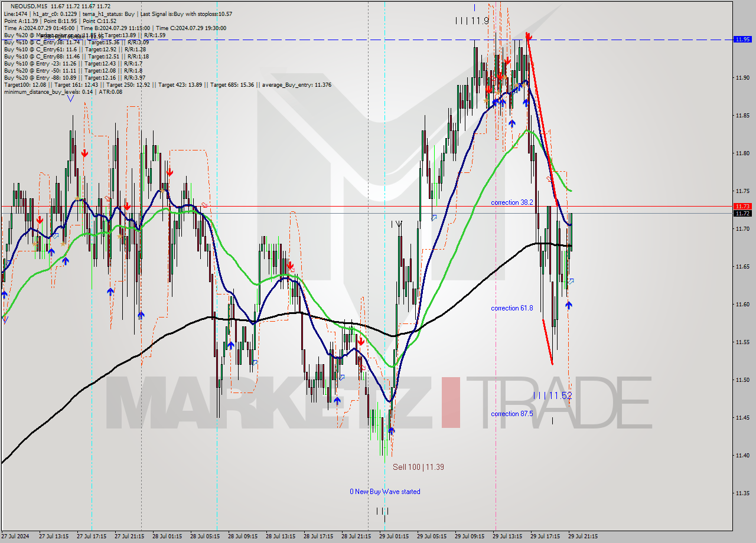Click the '29 Jul 01:15' time axis label
Image resolution: width=756 pixels, height=543 pixels.
(x=394, y=537)
